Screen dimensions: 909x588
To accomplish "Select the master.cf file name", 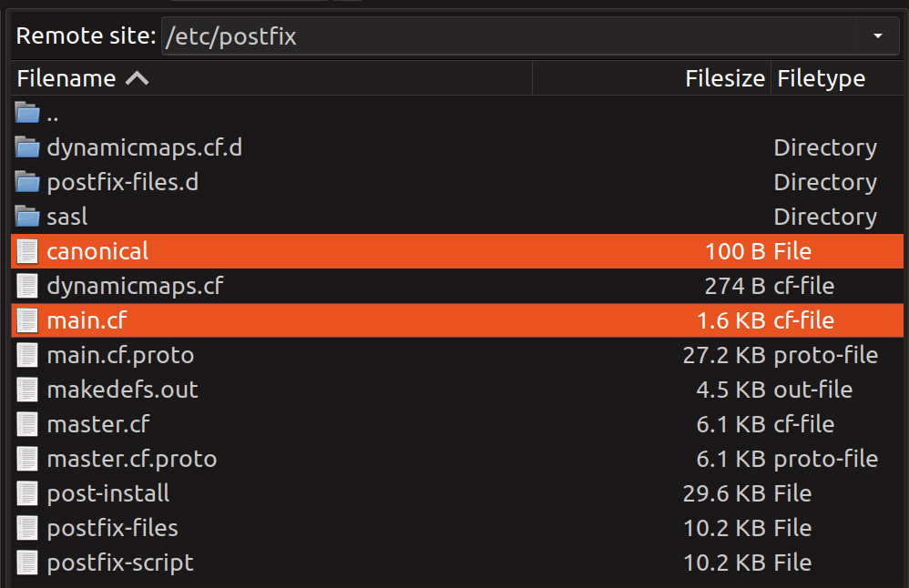I will click(98, 425).
